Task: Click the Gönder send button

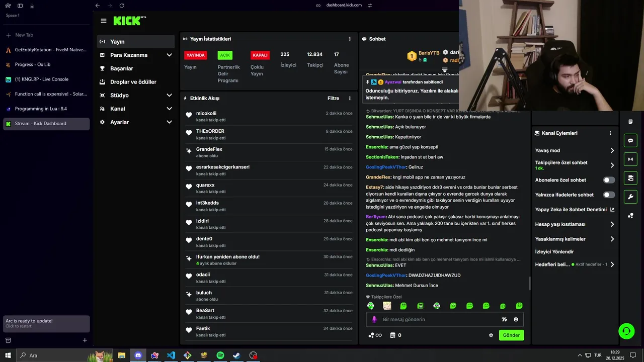Action: (511, 335)
